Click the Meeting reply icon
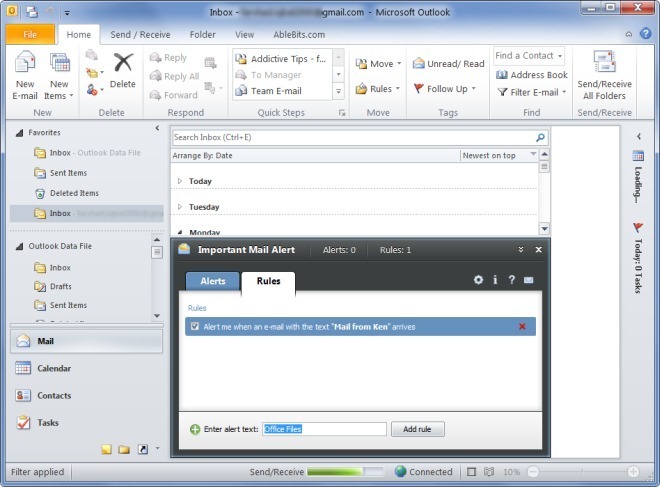This screenshot has width=660, height=487. tap(210, 63)
